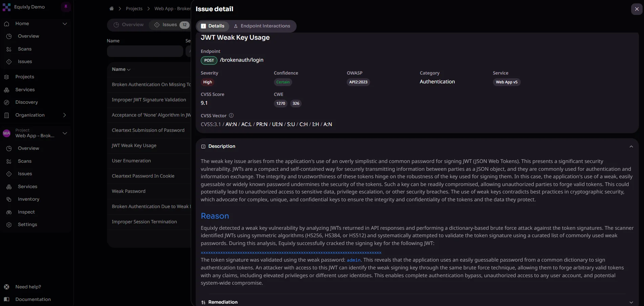Viewport: 644px width, 306px height.
Task: Click the Home sidebar icon
Action: click(x=6, y=24)
